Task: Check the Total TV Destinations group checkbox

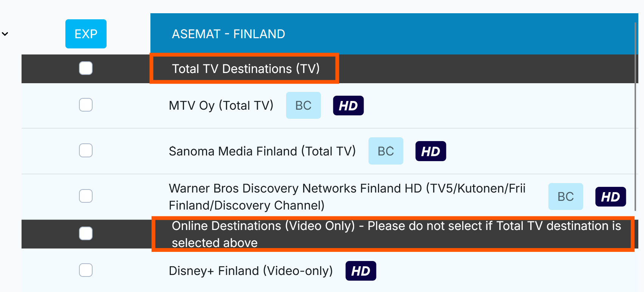Action: pyautogui.click(x=86, y=68)
